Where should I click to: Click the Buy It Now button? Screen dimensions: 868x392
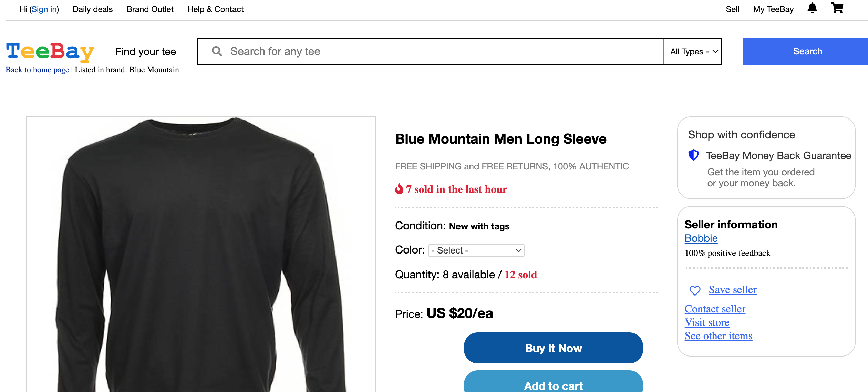553,348
